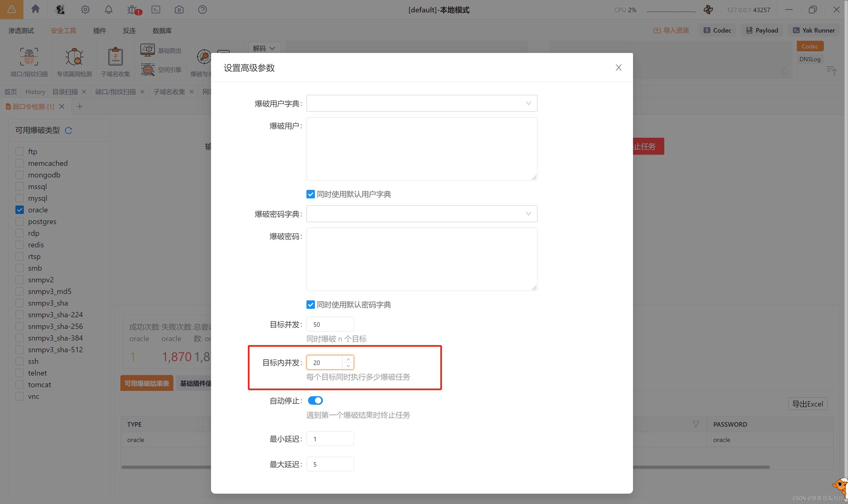848x504 pixels.
Task: Switch to the History tab
Action: (x=35, y=92)
